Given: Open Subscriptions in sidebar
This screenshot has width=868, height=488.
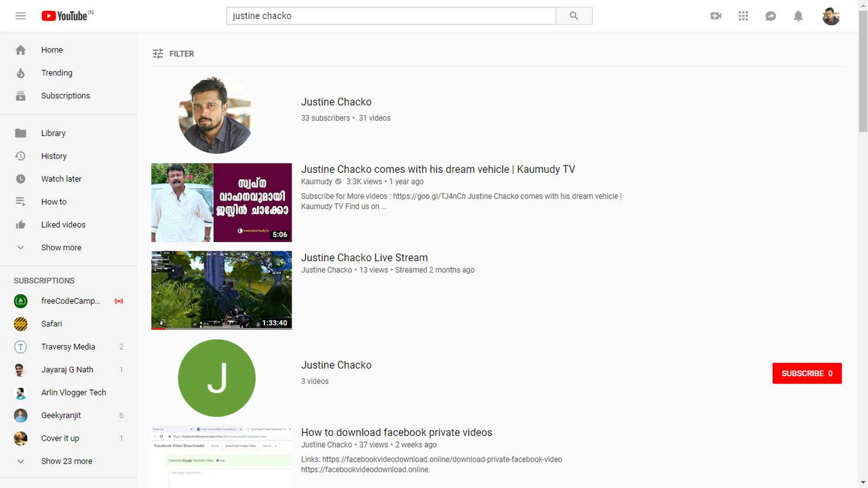Looking at the screenshot, I should click(x=65, y=96).
